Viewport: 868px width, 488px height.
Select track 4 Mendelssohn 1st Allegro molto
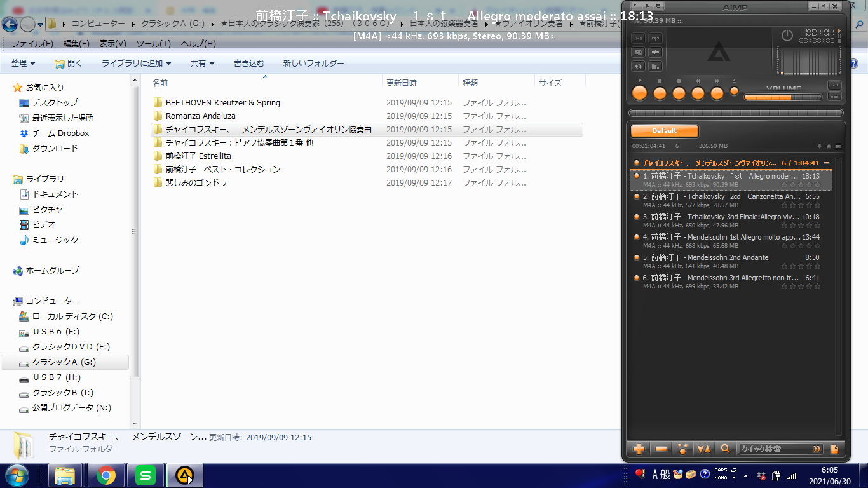click(x=731, y=241)
